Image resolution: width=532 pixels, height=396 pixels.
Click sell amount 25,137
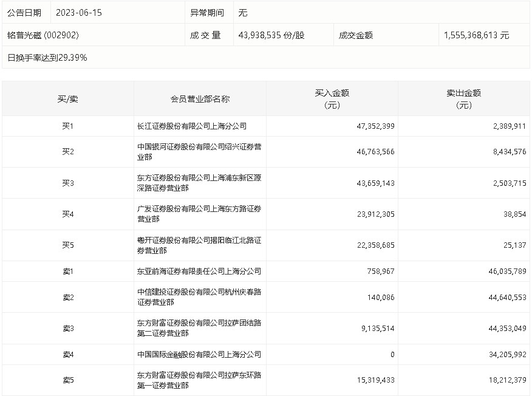(x=515, y=245)
